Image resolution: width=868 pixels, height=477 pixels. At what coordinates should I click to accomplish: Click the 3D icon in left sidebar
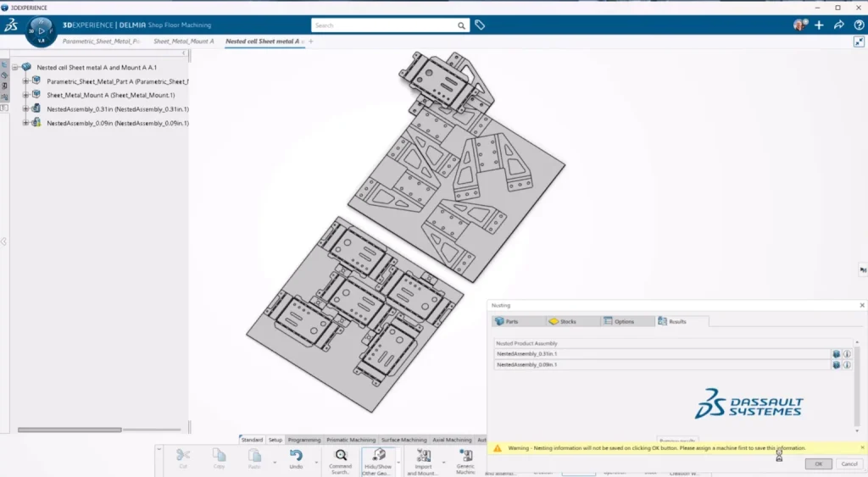[4, 86]
